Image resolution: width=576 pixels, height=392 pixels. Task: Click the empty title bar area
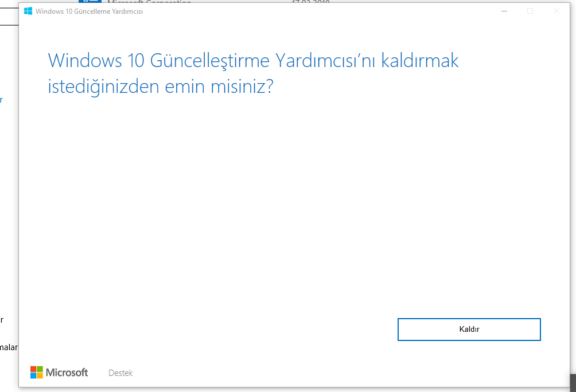pyautogui.click(x=316, y=11)
